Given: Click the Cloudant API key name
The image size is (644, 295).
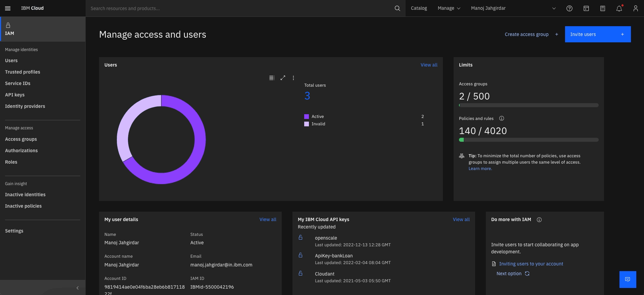Looking at the screenshot, I should tap(325, 274).
